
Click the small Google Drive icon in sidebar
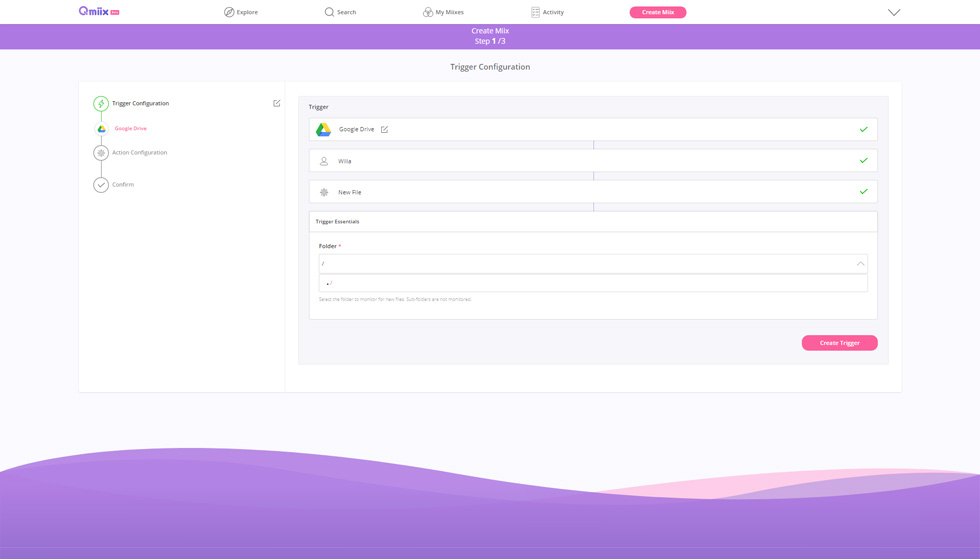101,129
